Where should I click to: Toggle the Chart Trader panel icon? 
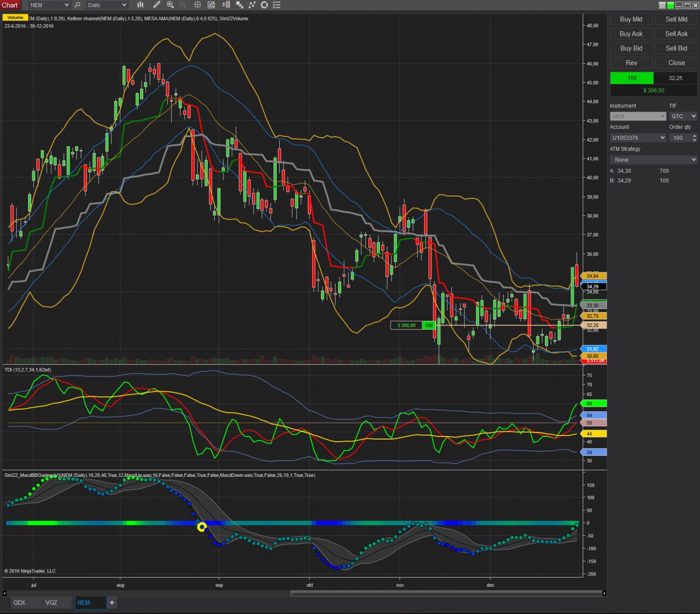tap(225, 5)
